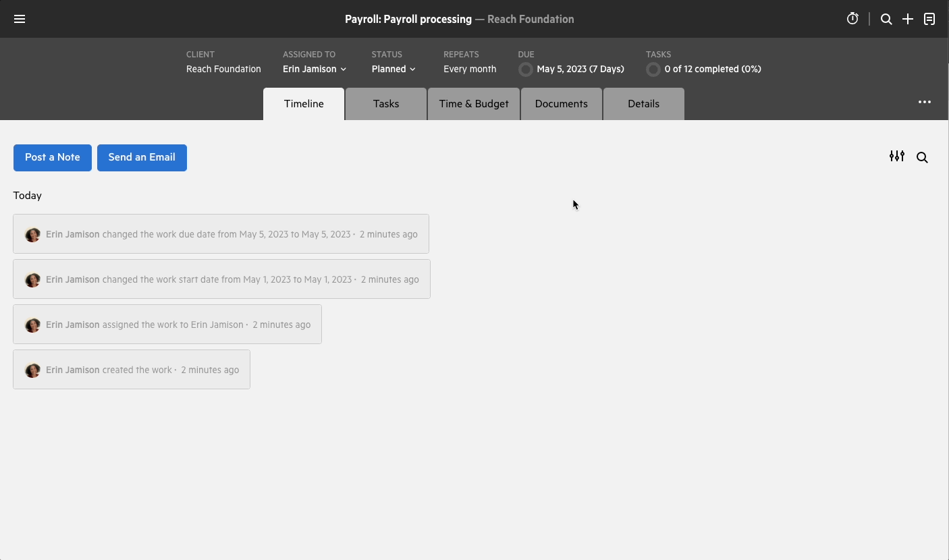Click the plus icon to create something new
949x560 pixels.
[x=908, y=18]
